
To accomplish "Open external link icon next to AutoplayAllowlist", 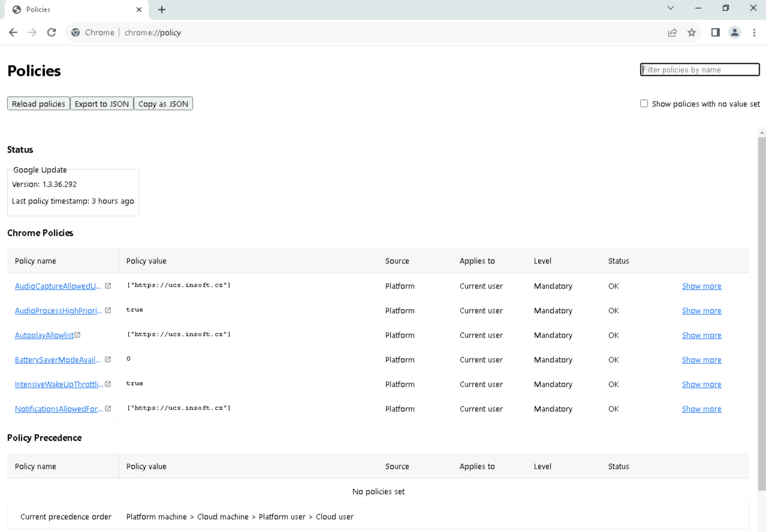I will tap(77, 335).
